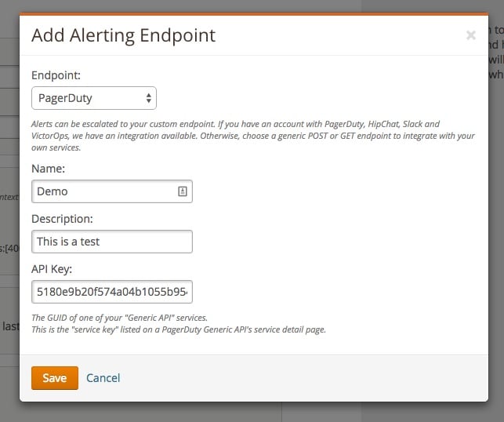
Task: Click the 'Add Alerting Endpoint' dialog title
Action: [123, 35]
